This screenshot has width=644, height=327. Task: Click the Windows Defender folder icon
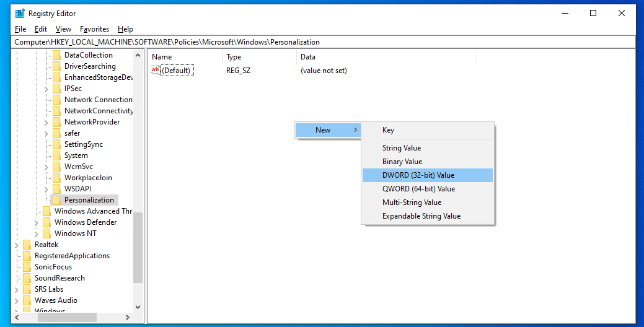click(47, 222)
